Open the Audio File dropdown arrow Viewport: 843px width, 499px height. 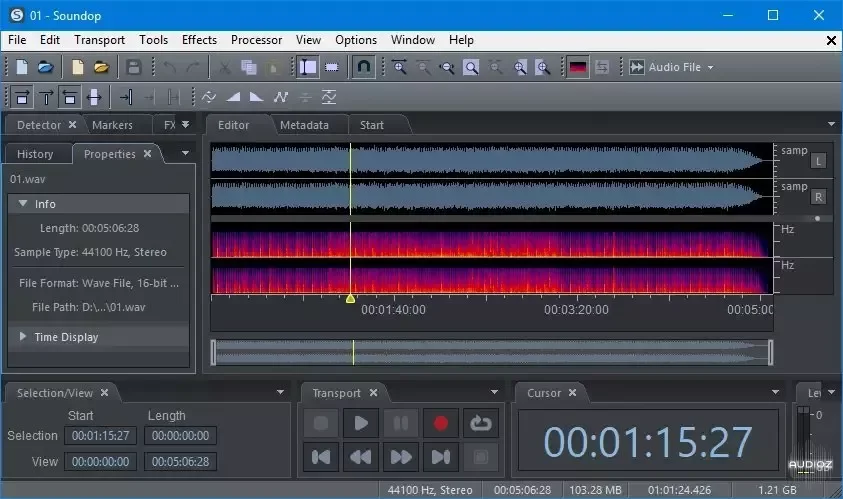click(711, 68)
